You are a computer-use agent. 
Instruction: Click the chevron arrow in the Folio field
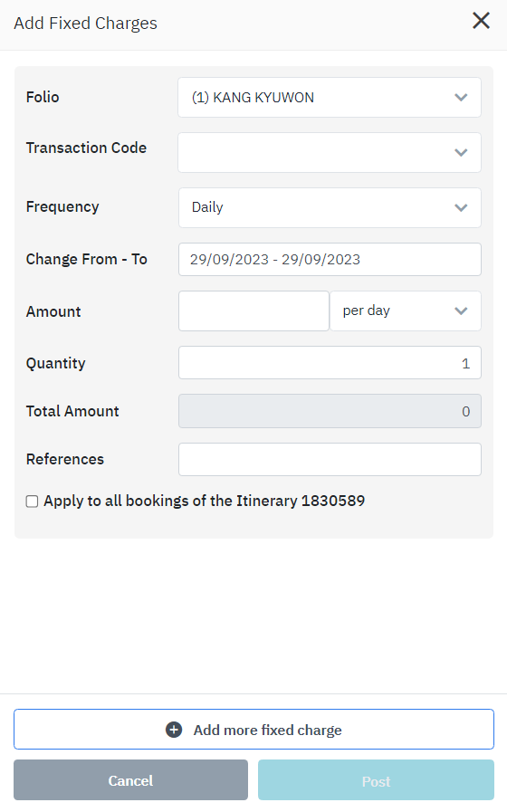461,98
